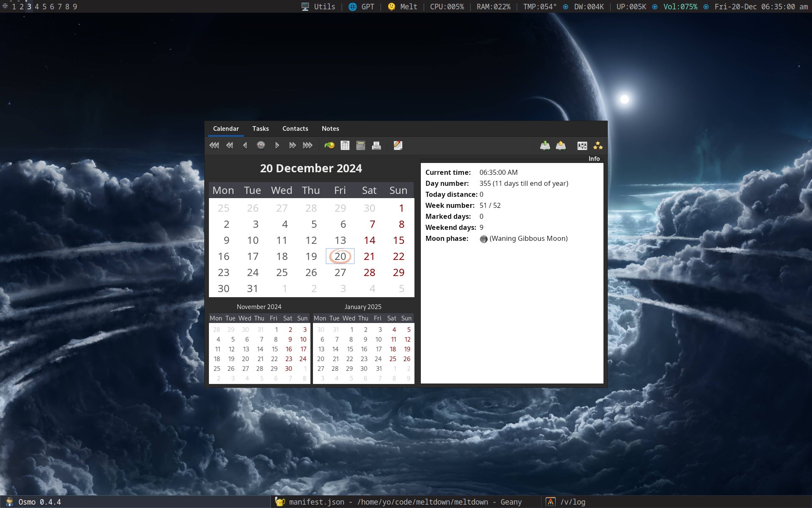Image resolution: width=812 pixels, height=508 pixels.
Task: Select 25 December in main calendar
Action: coord(282,273)
